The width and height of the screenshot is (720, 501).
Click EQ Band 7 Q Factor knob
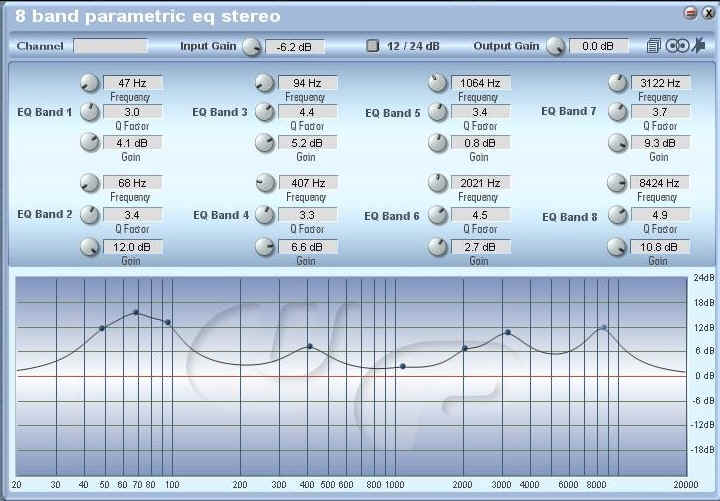618,112
